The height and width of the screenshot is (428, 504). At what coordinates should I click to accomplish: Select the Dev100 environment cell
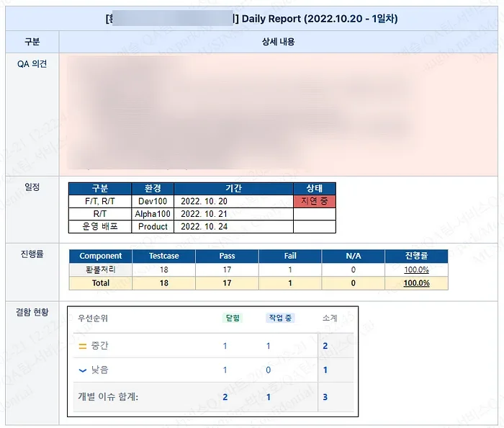153,201
